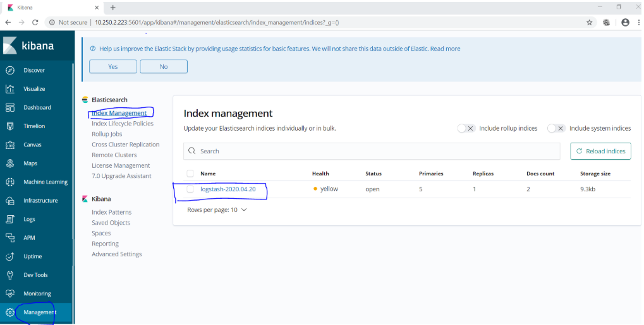The image size is (644, 325).
Task: Click the 9.3kb storage size value
Action: tap(588, 189)
